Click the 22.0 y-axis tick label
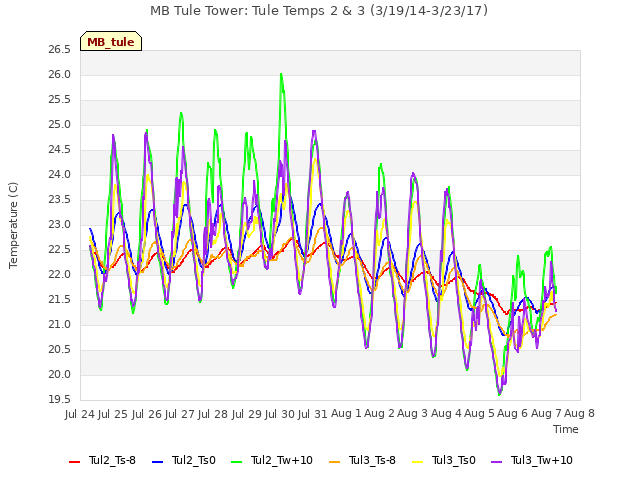Image resolution: width=640 pixels, height=480 pixels. tap(60, 275)
